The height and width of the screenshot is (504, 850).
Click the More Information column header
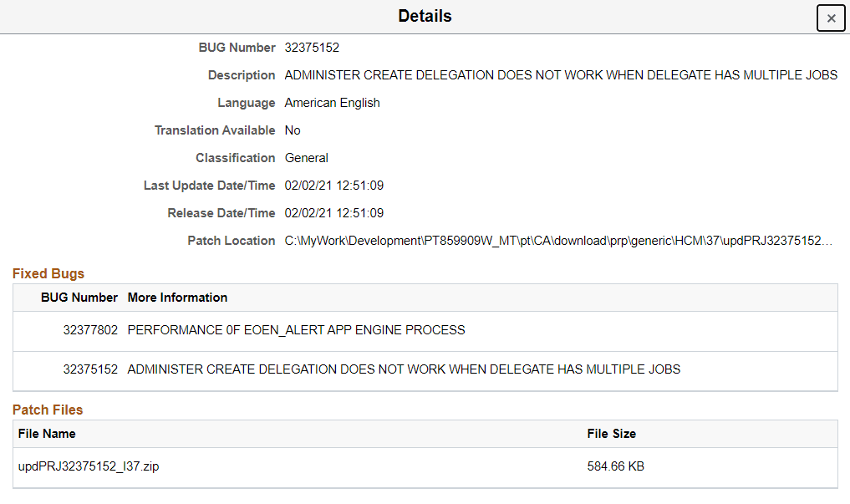click(177, 297)
